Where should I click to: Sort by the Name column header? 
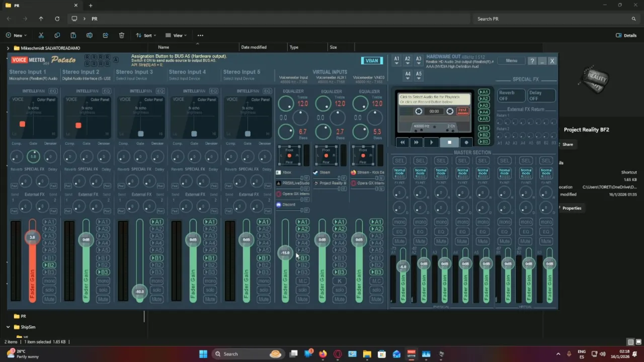pyautogui.click(x=164, y=47)
